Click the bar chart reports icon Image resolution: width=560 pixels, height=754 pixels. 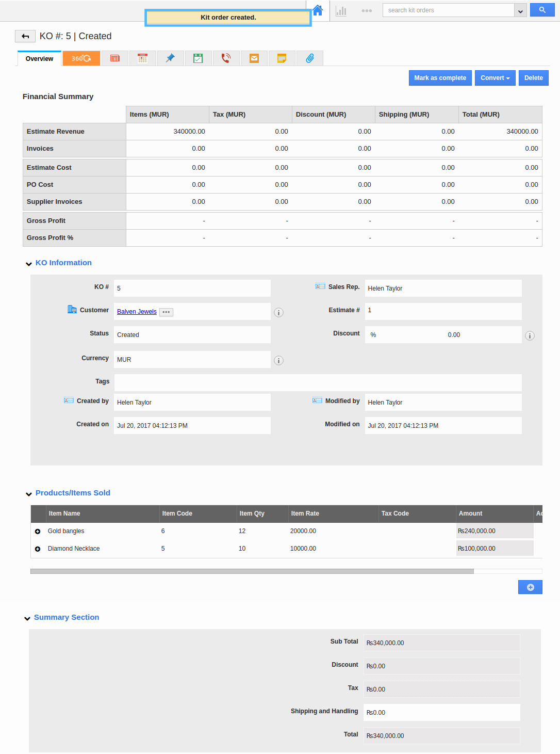(341, 10)
